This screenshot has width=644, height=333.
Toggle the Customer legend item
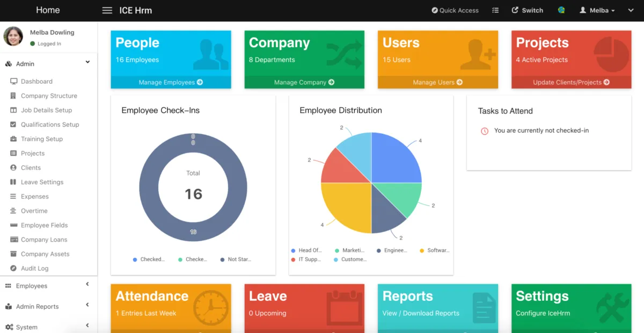click(x=350, y=259)
